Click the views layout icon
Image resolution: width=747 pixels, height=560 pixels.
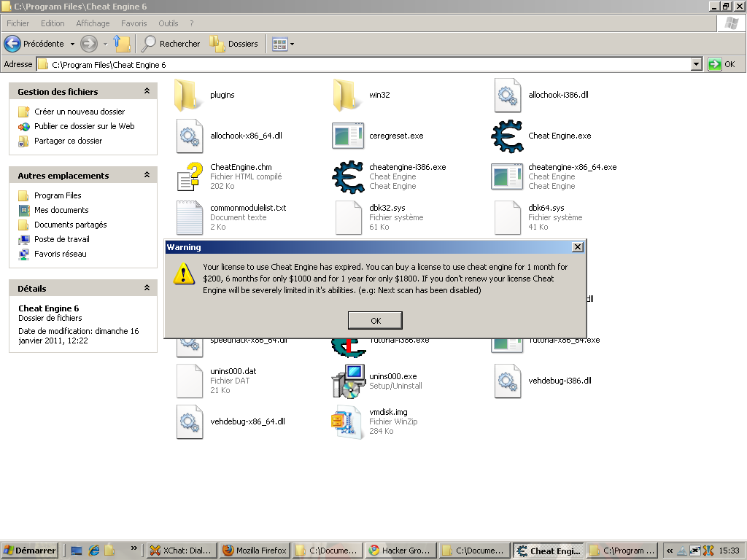pyautogui.click(x=279, y=44)
